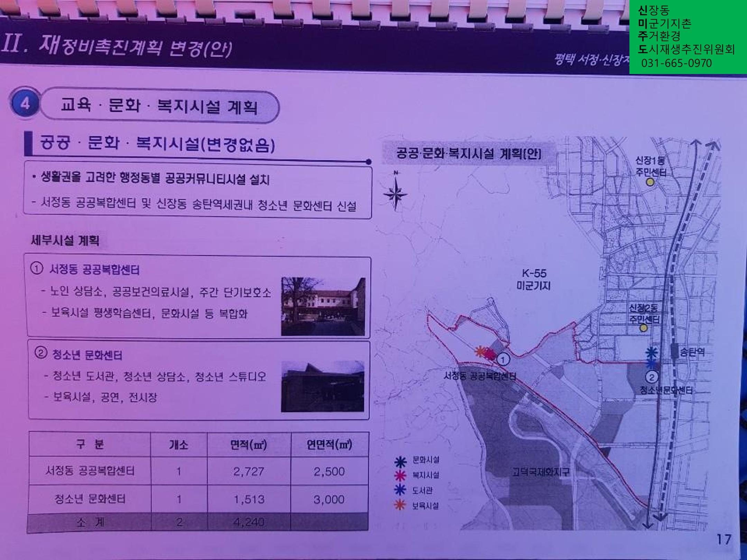Click the 소 계 subtotal row label
The height and width of the screenshot is (560, 747).
coord(90,521)
